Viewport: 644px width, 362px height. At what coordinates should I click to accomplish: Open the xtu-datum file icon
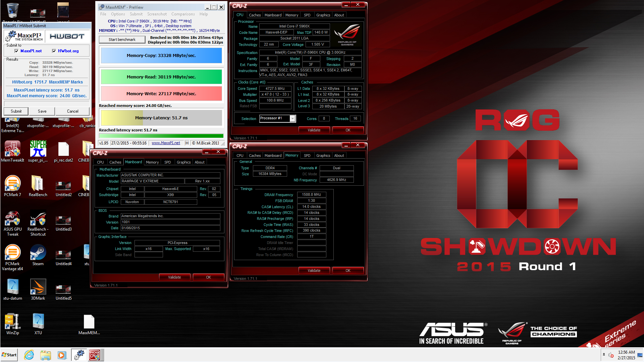13,290
